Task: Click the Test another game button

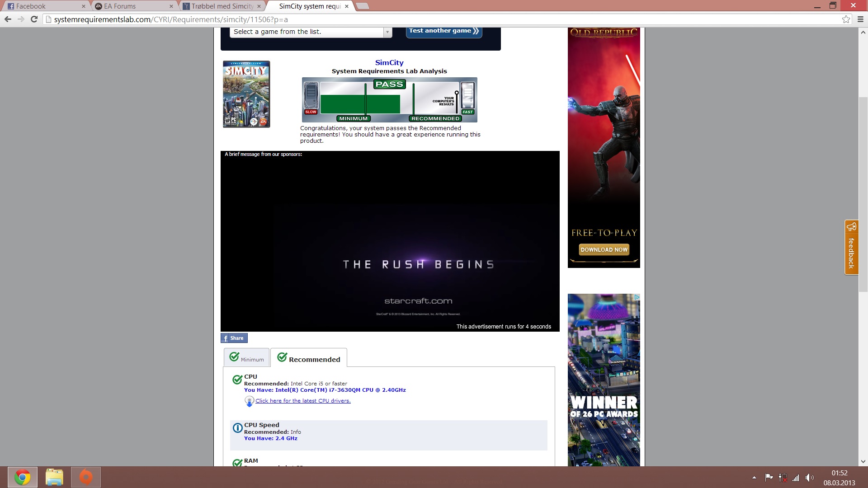Action: [444, 31]
